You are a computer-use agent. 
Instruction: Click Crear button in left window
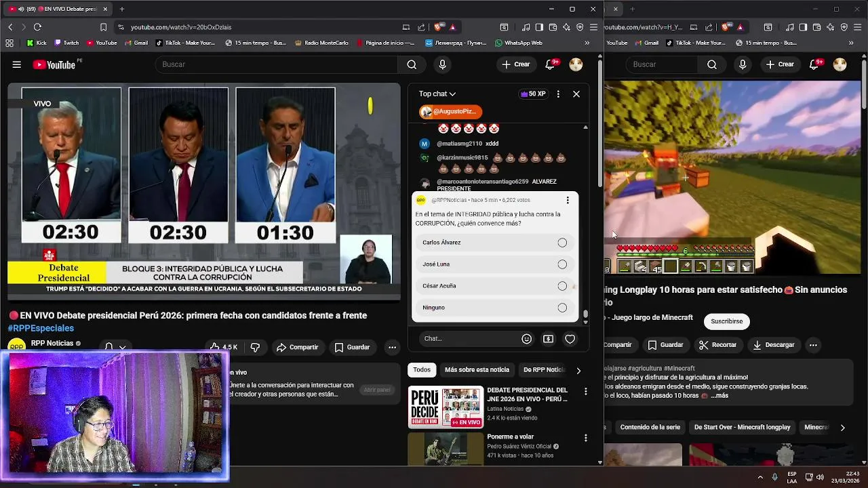515,64
